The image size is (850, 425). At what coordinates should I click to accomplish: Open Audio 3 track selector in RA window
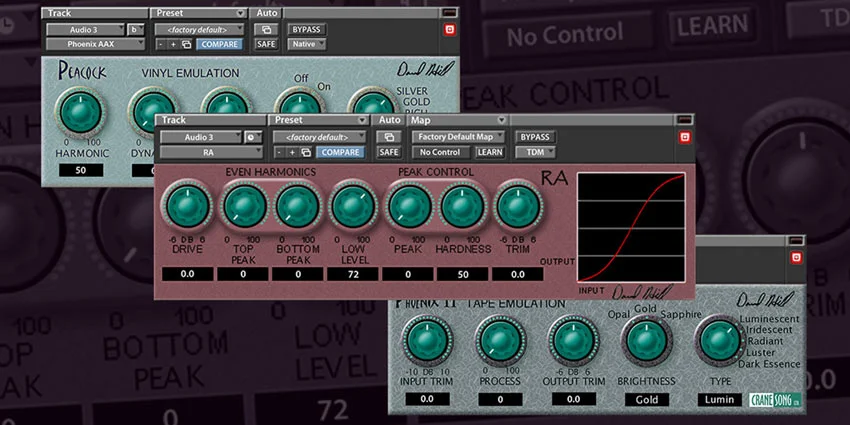201,137
